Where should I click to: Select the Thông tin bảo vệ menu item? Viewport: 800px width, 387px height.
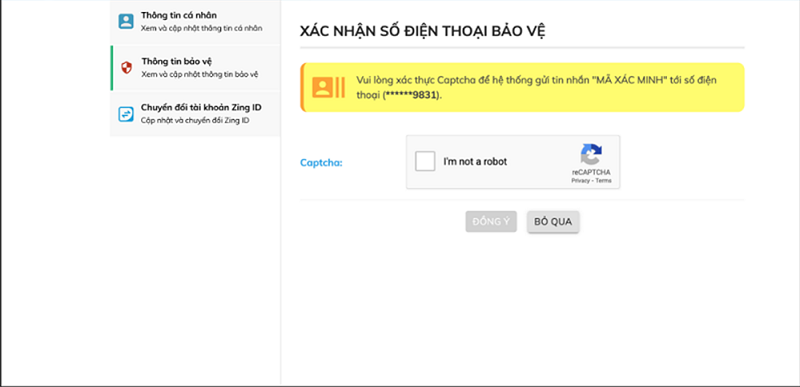pos(195,68)
